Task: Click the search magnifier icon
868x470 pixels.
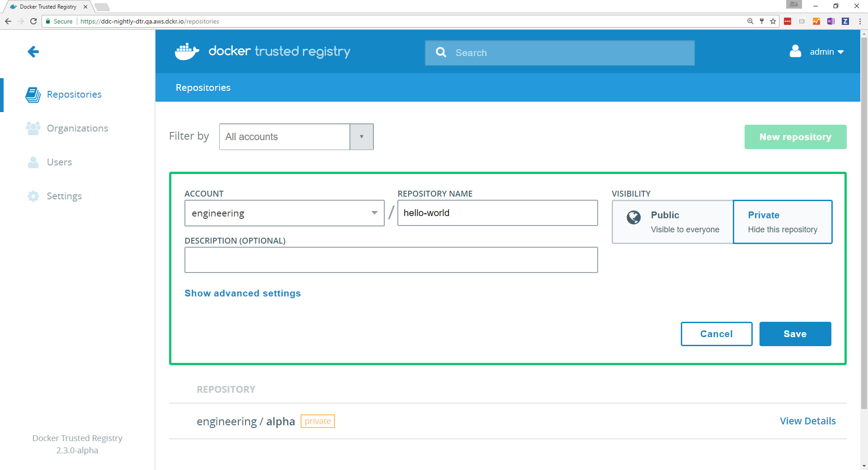Action: pos(441,52)
